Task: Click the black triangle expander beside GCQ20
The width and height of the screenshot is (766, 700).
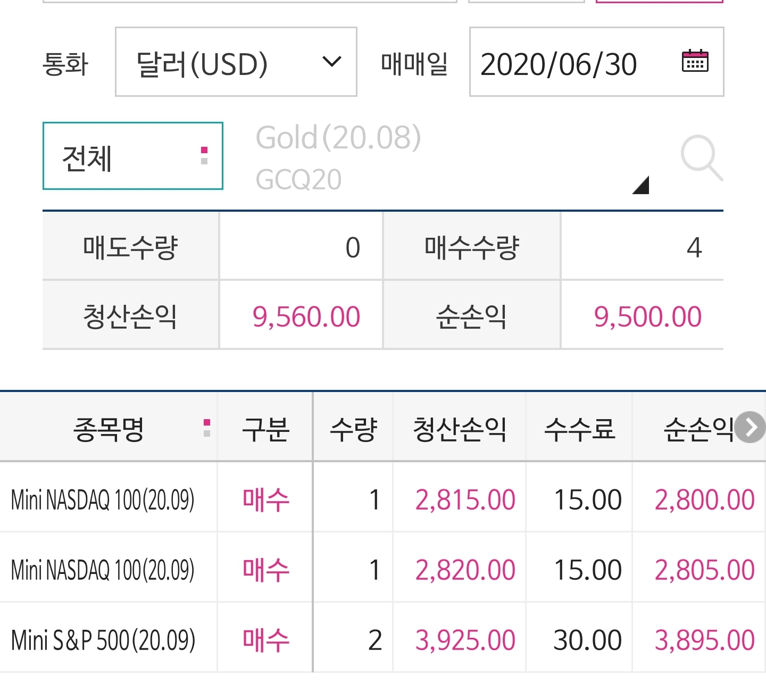Action: pos(641,185)
